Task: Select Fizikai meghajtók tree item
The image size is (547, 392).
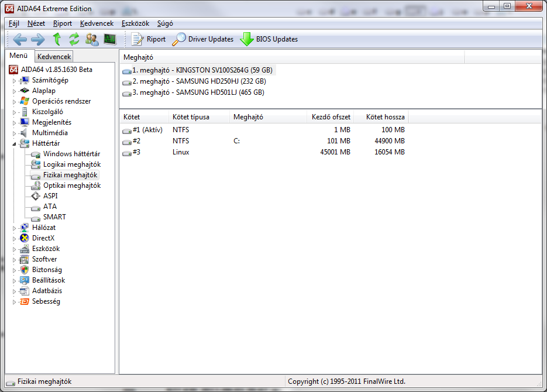Action: tap(70, 175)
